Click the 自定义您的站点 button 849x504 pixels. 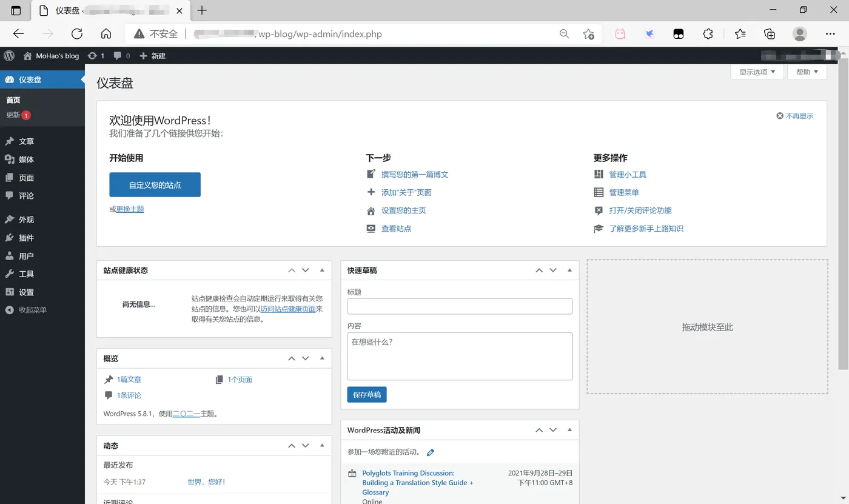[x=155, y=185]
